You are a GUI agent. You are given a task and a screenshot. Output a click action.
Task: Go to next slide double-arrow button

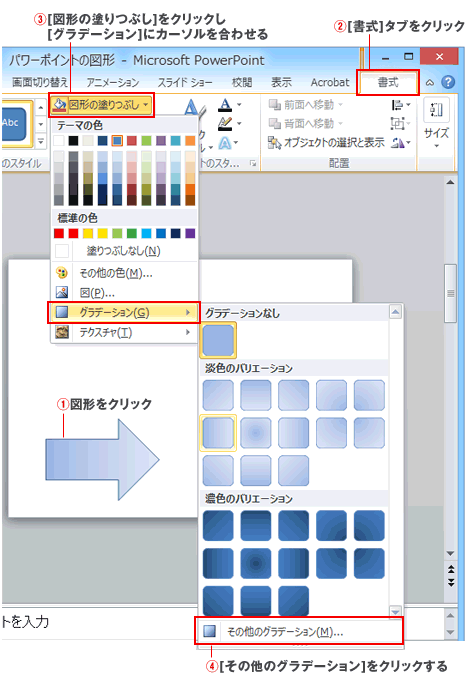click(451, 582)
